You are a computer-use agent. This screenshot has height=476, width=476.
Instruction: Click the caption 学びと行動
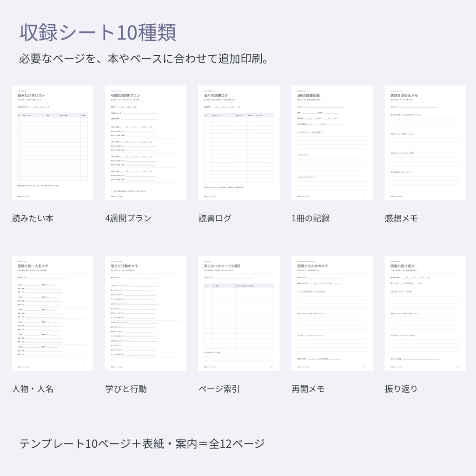coord(126,389)
